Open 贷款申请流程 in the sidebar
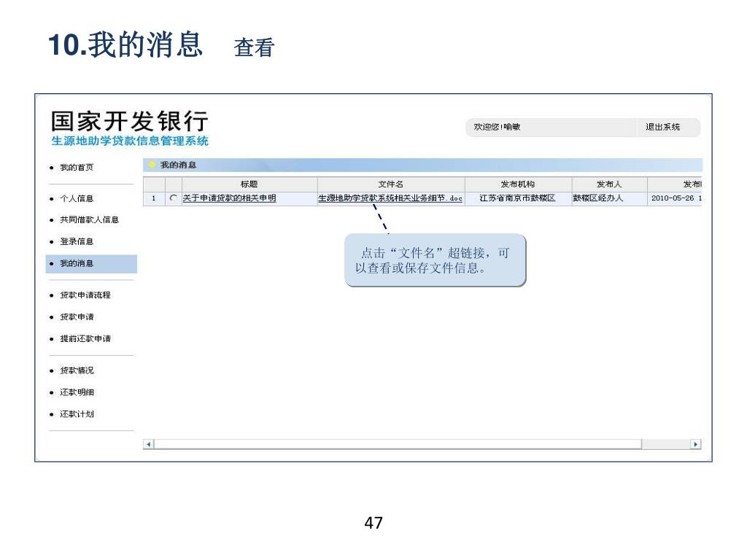Screen dimensions: 747x560 click(85, 295)
